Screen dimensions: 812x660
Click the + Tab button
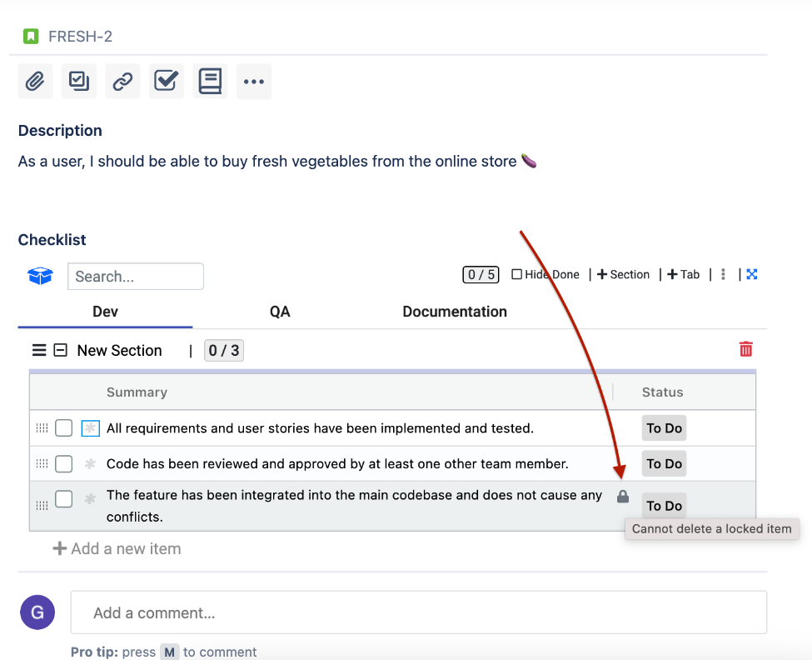pos(683,274)
